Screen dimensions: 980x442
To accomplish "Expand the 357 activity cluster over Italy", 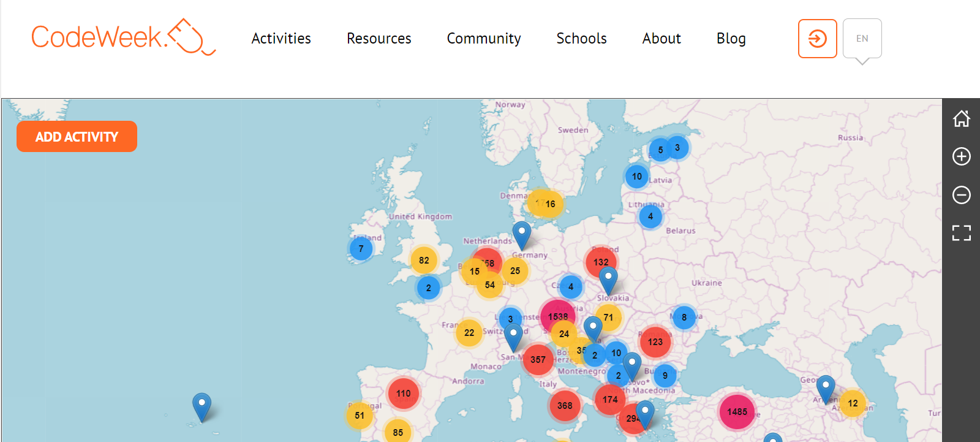I will tap(538, 359).
